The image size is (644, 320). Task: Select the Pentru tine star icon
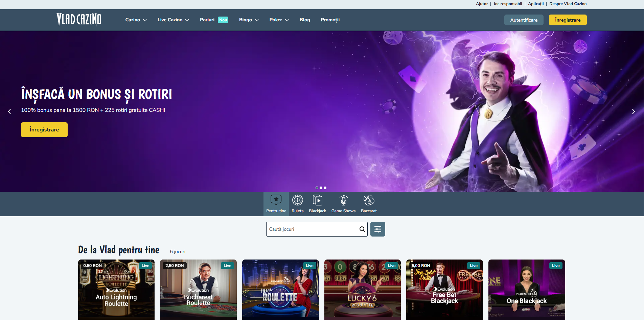point(276,200)
